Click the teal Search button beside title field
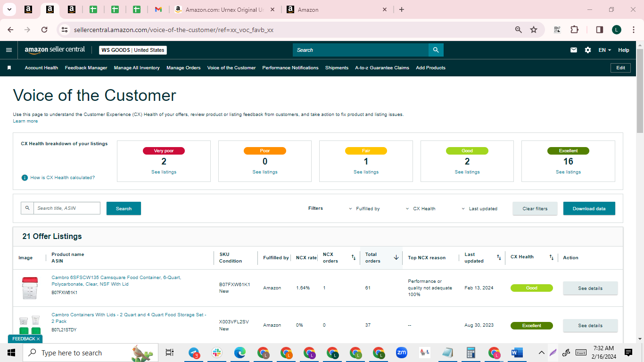This screenshot has height=362, width=644. 124,208
